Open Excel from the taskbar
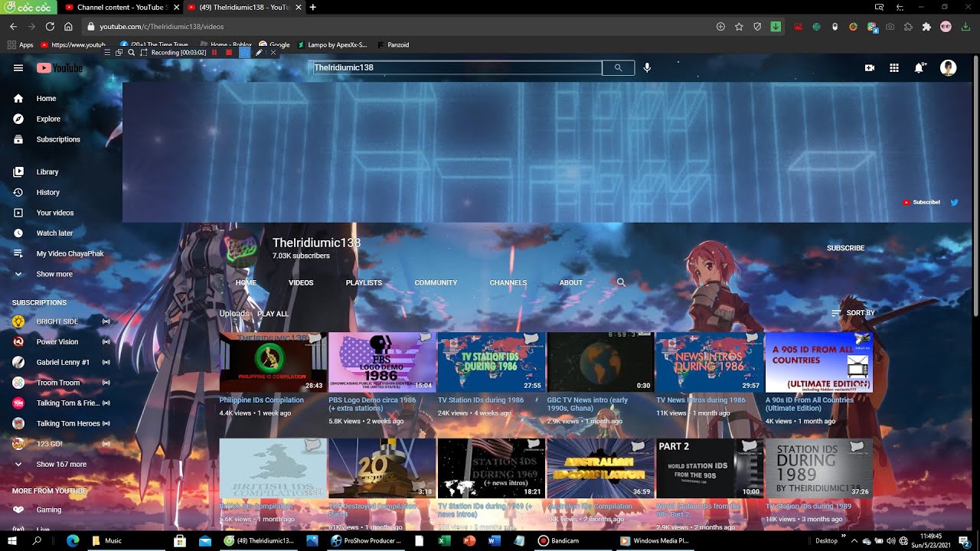980x551 pixels. click(443, 540)
